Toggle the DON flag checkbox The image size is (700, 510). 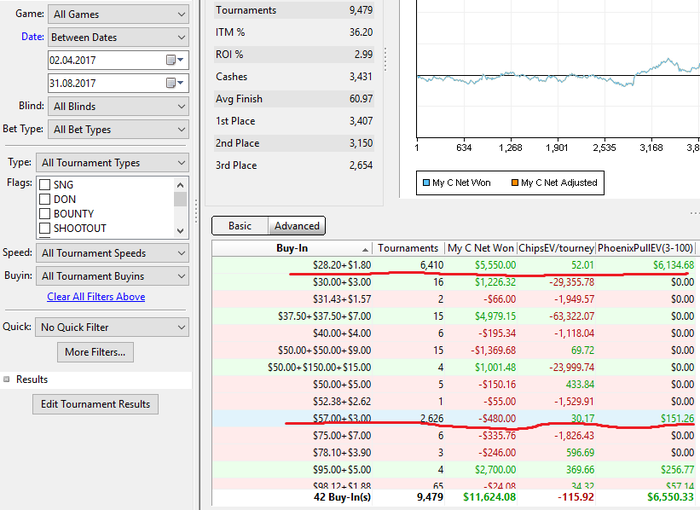tap(45, 199)
